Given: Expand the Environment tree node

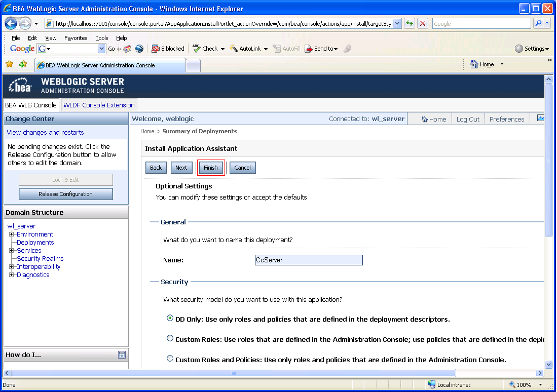Looking at the screenshot, I should tap(11, 234).
